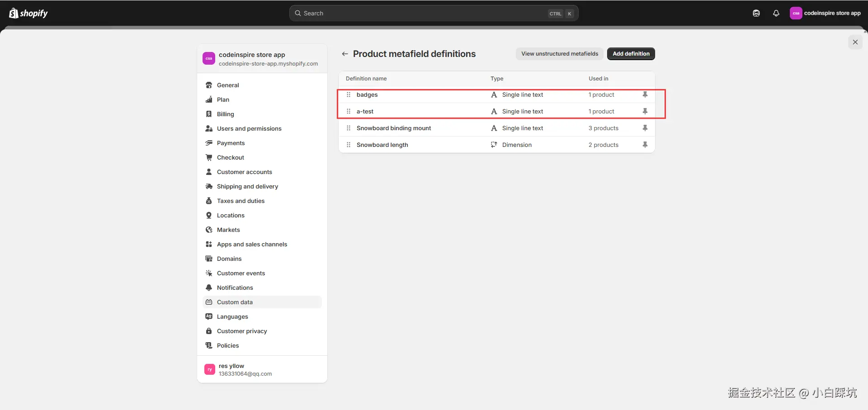This screenshot has height=410, width=868.
Task: Open Shipping and delivery settings
Action: (x=247, y=186)
